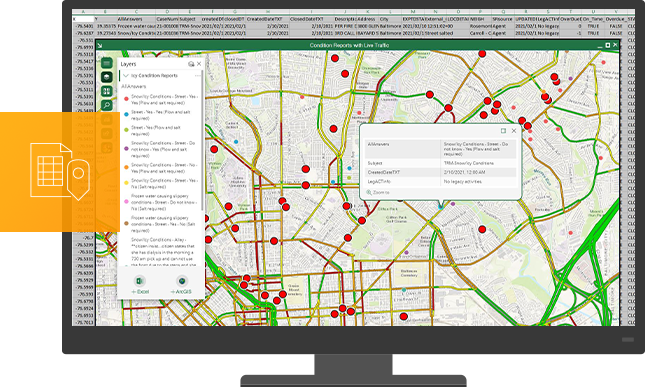Screen dimensions: 645x387
Task: Open the Basemap grid icon
Action: click(107, 91)
